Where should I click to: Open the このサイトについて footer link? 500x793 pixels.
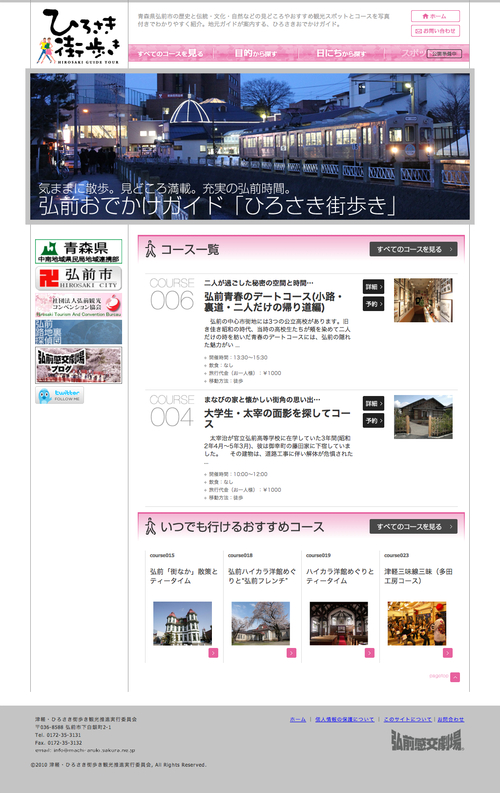click(x=407, y=719)
